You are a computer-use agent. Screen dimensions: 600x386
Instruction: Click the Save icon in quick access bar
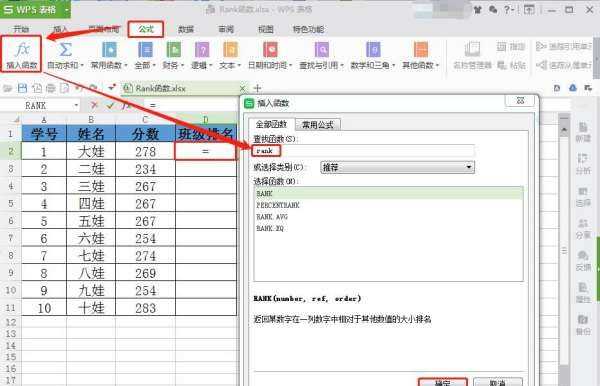tap(22, 88)
